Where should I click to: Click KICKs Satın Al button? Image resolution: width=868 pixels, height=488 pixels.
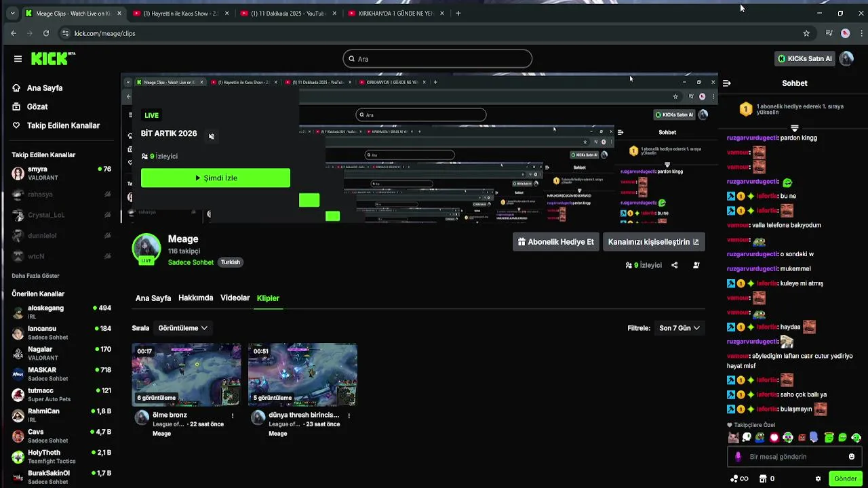pyautogui.click(x=804, y=59)
